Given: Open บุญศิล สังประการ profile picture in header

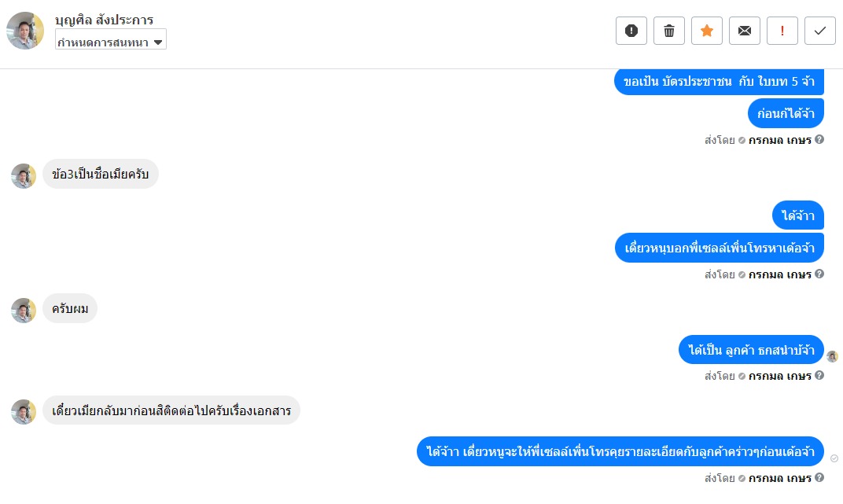Looking at the screenshot, I should [25, 31].
